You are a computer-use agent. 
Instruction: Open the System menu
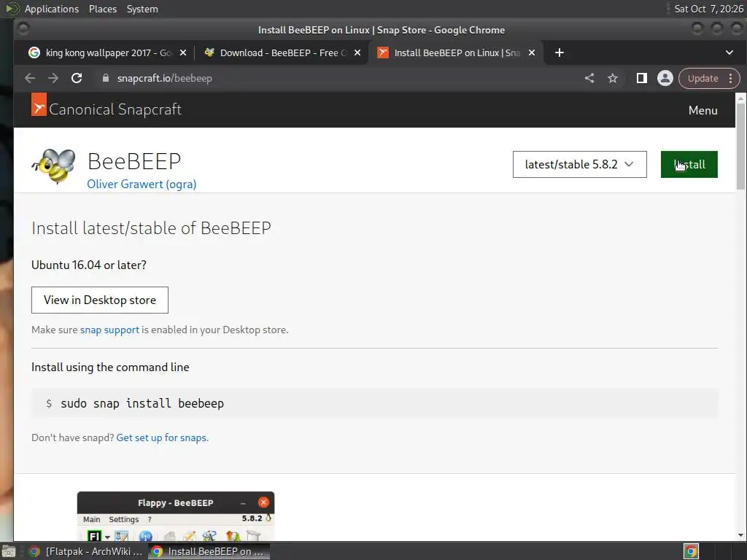point(142,9)
